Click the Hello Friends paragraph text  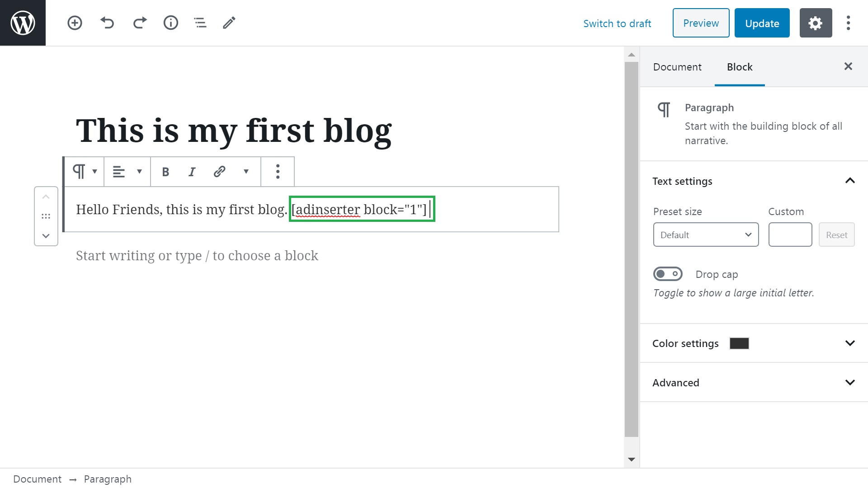tap(181, 209)
